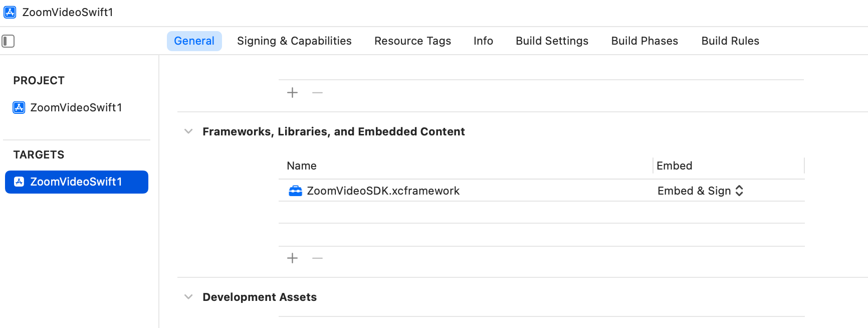868x328 pixels.
Task: Click the Embed column header
Action: (675, 166)
